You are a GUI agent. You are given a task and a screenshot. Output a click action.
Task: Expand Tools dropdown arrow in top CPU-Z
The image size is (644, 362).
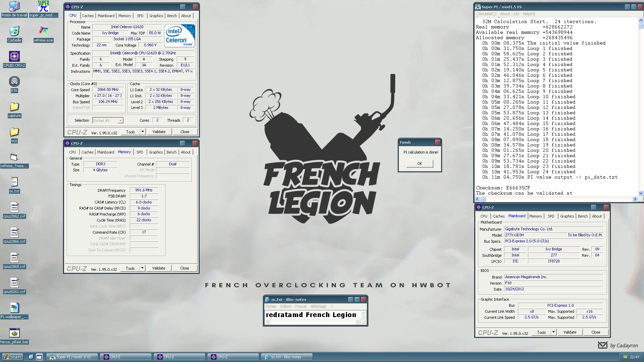143,132
